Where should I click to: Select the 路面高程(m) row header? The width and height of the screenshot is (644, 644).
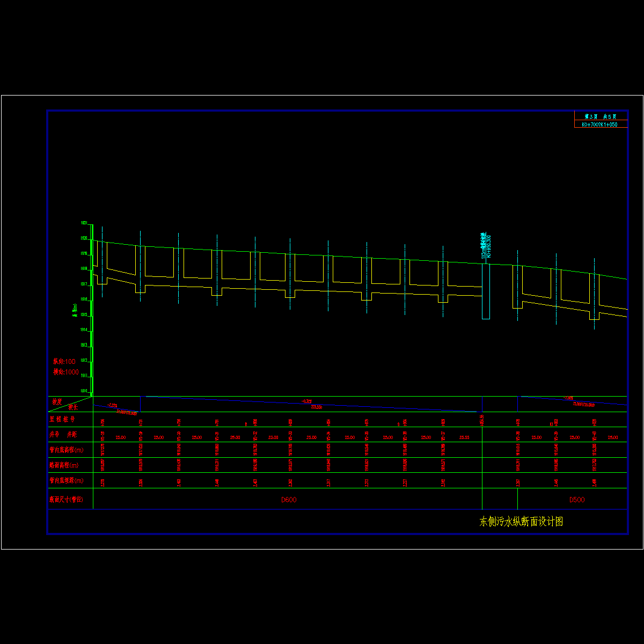(x=64, y=465)
